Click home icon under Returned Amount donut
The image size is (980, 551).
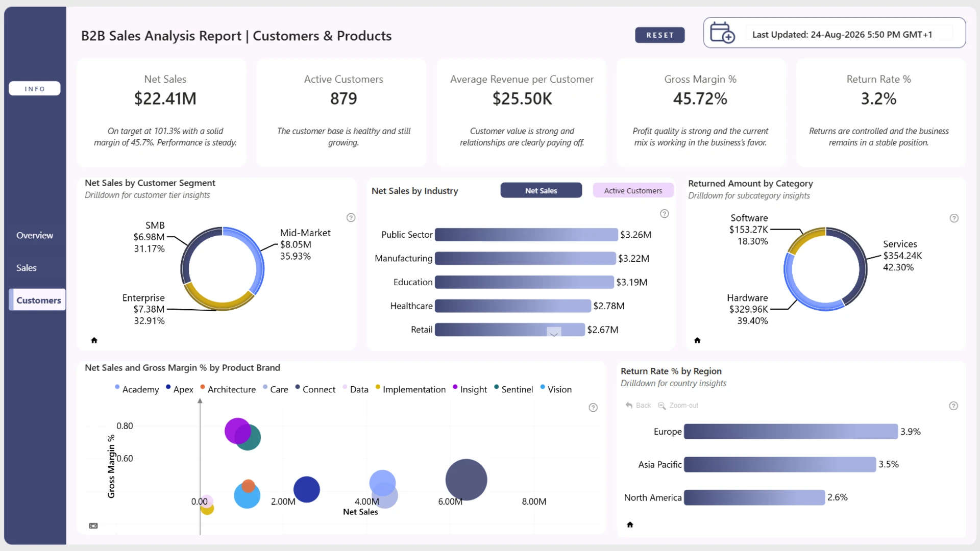pos(697,340)
